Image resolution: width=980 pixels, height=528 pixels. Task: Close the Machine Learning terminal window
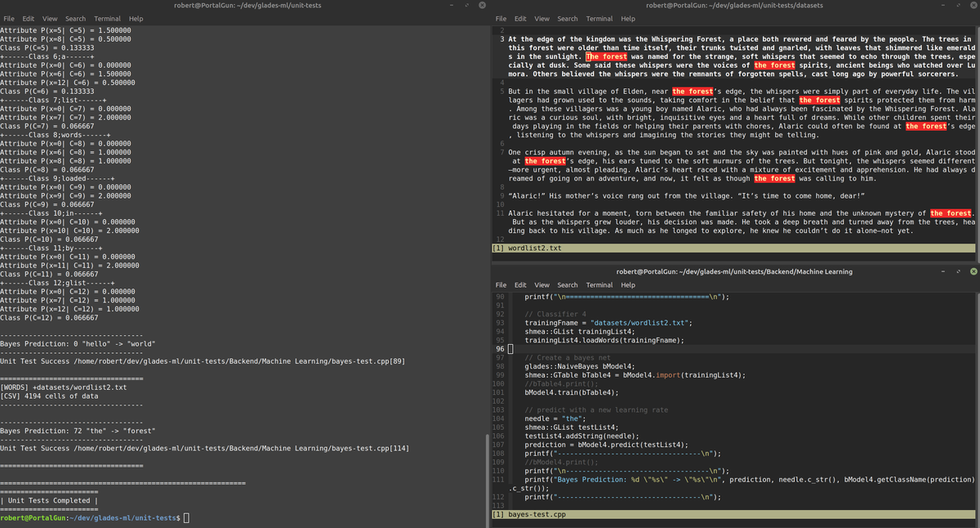click(973, 271)
